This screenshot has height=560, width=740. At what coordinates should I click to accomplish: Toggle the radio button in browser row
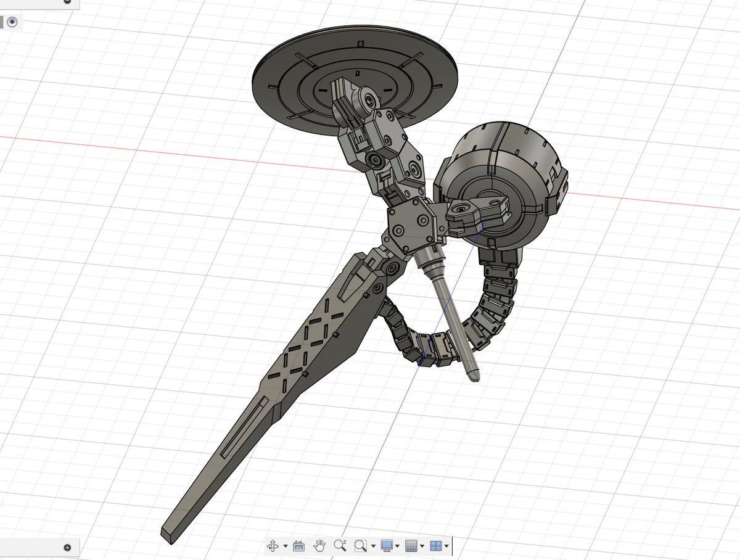click(13, 23)
